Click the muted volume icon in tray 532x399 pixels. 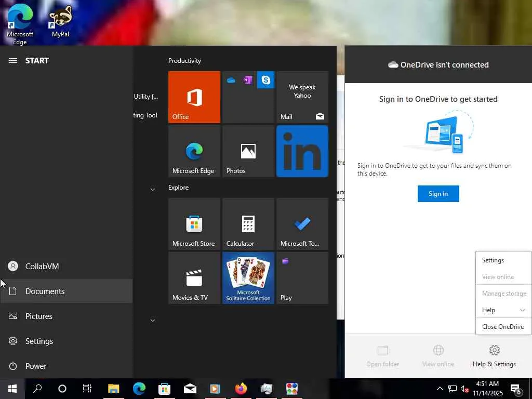tap(464, 389)
